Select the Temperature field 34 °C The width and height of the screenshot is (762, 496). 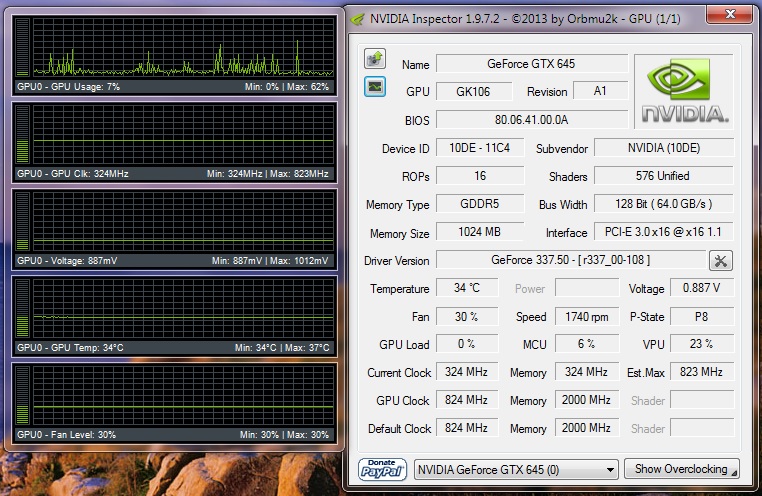click(467, 288)
